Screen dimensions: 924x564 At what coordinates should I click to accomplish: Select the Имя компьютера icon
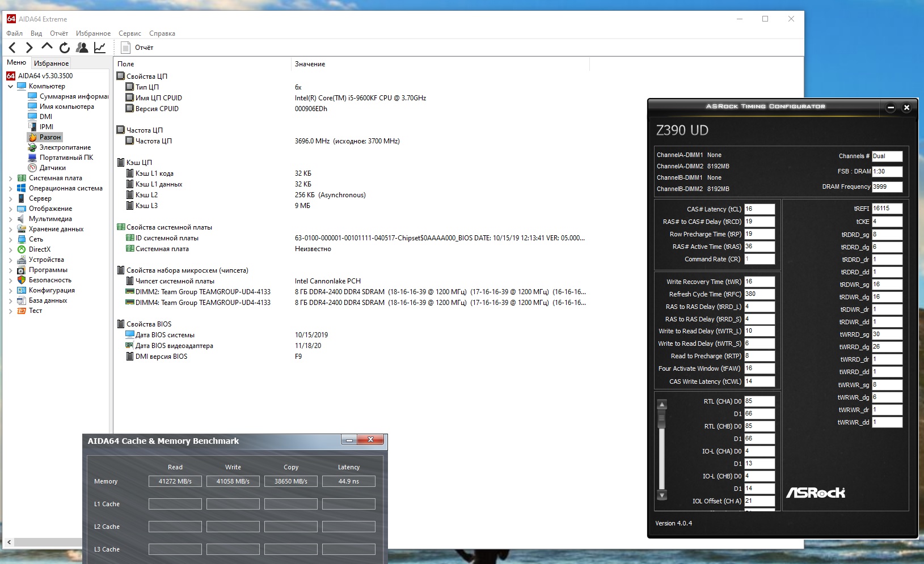[x=32, y=107]
